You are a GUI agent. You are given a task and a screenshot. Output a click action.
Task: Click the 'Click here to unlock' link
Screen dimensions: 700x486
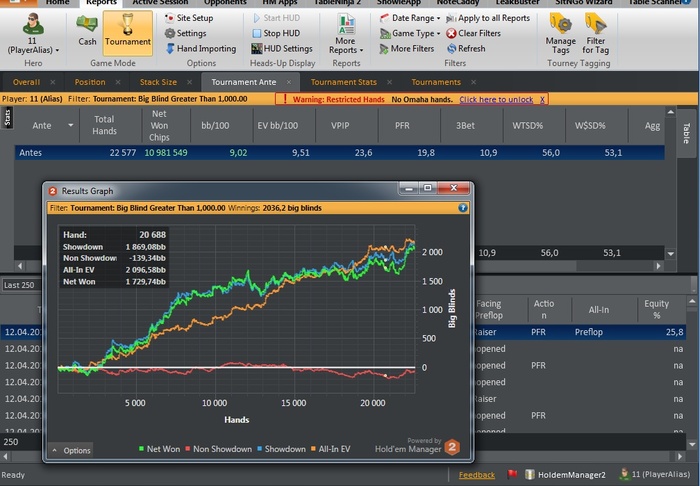(496, 100)
